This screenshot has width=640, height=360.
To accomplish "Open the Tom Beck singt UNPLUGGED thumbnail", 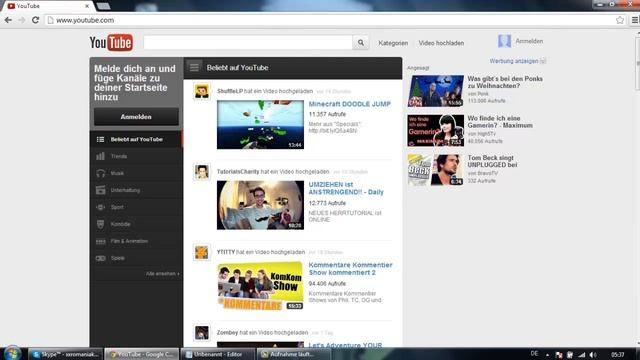I will click(436, 170).
